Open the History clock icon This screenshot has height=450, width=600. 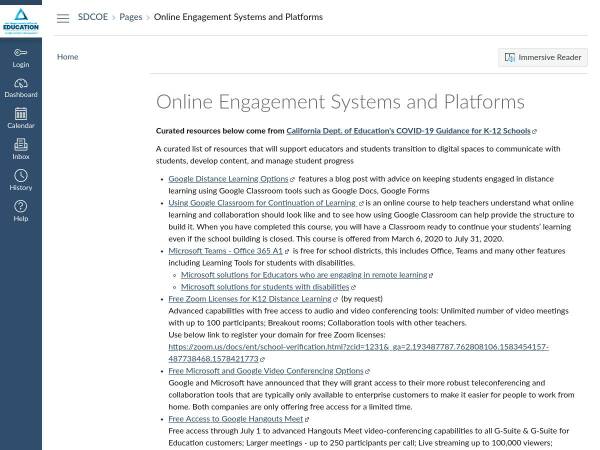[x=20, y=180]
